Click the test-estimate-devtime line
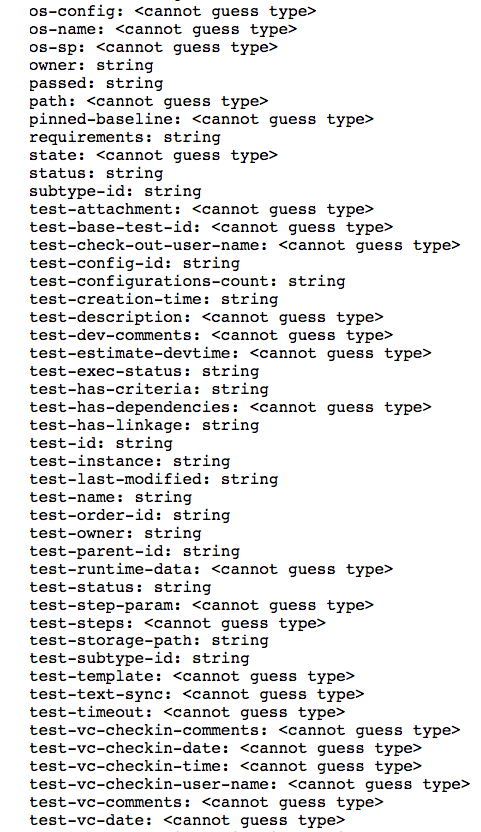 coord(230,353)
